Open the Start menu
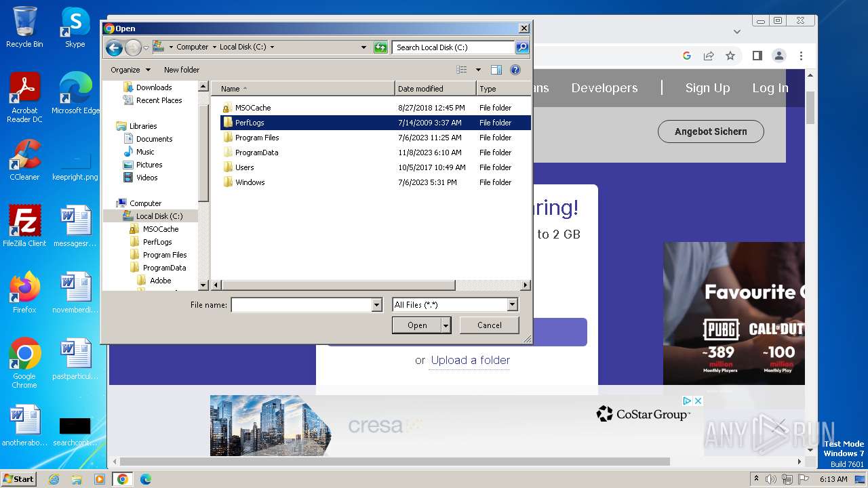Viewport: 868px width, 488px height. tap(18, 479)
